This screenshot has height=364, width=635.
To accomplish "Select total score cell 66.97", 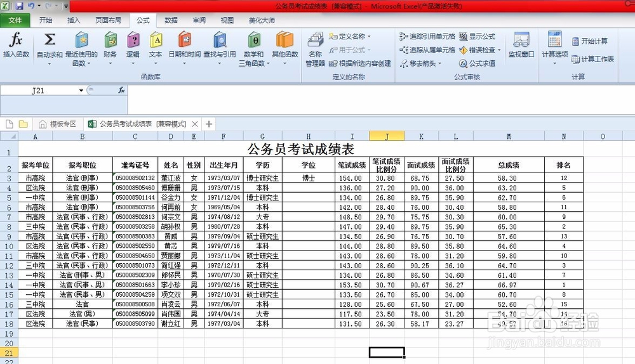I will point(509,285).
